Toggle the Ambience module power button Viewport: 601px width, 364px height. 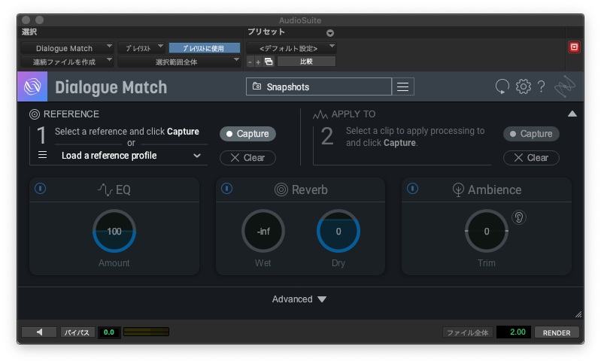click(412, 189)
